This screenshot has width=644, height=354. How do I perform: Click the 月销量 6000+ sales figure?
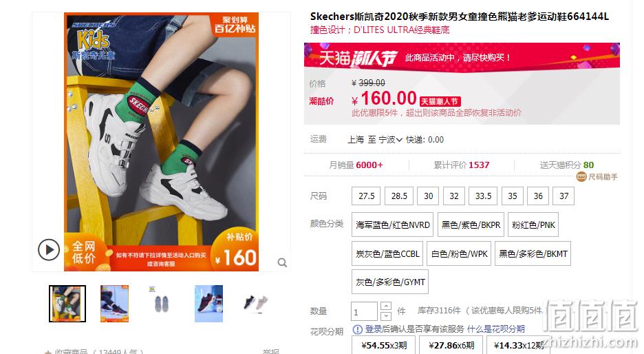(356, 165)
